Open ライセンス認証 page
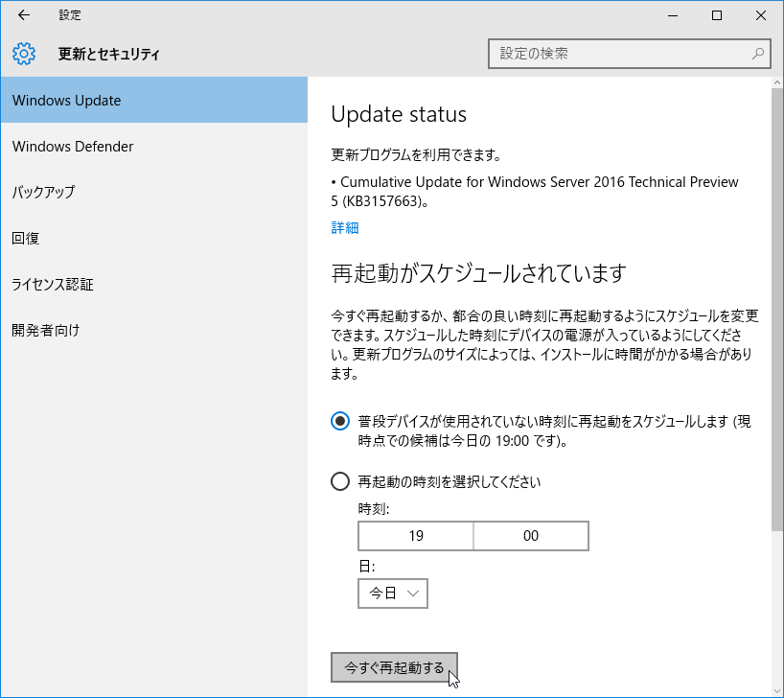 point(154,284)
